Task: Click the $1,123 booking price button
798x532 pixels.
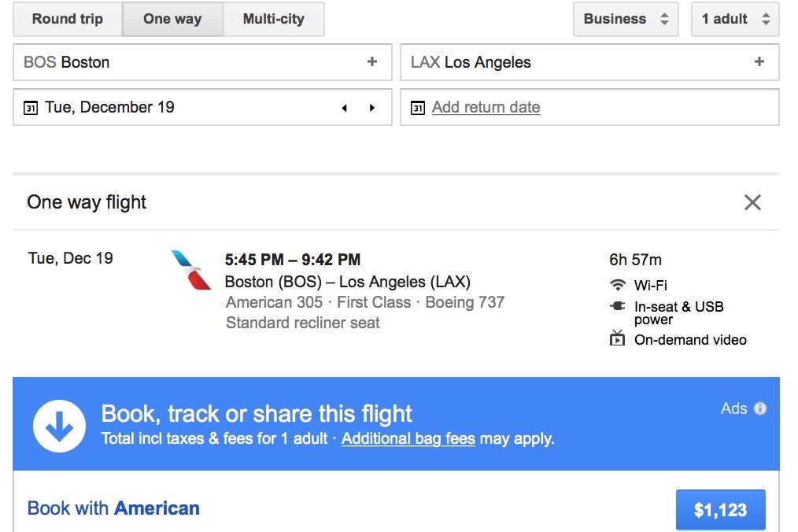Action: point(720,510)
